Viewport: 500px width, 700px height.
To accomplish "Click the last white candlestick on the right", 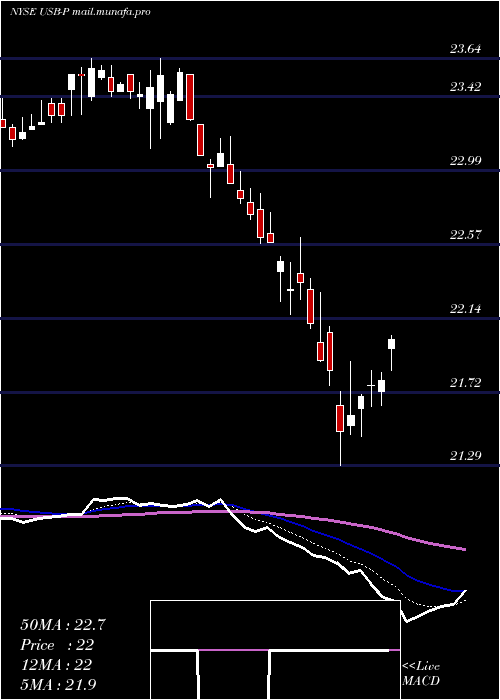I will pos(392,344).
